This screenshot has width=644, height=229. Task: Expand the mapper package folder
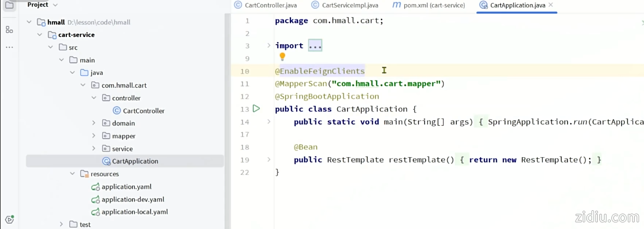[94, 136]
